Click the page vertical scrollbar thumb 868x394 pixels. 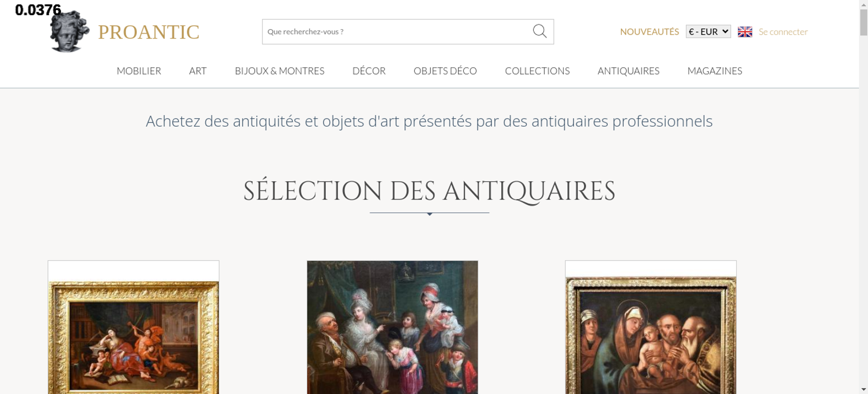coord(864,22)
